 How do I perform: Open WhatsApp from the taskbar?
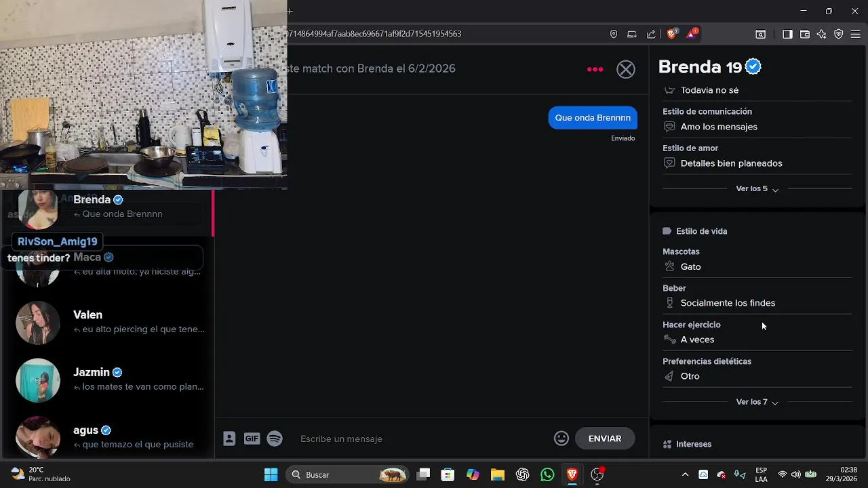[x=547, y=474]
